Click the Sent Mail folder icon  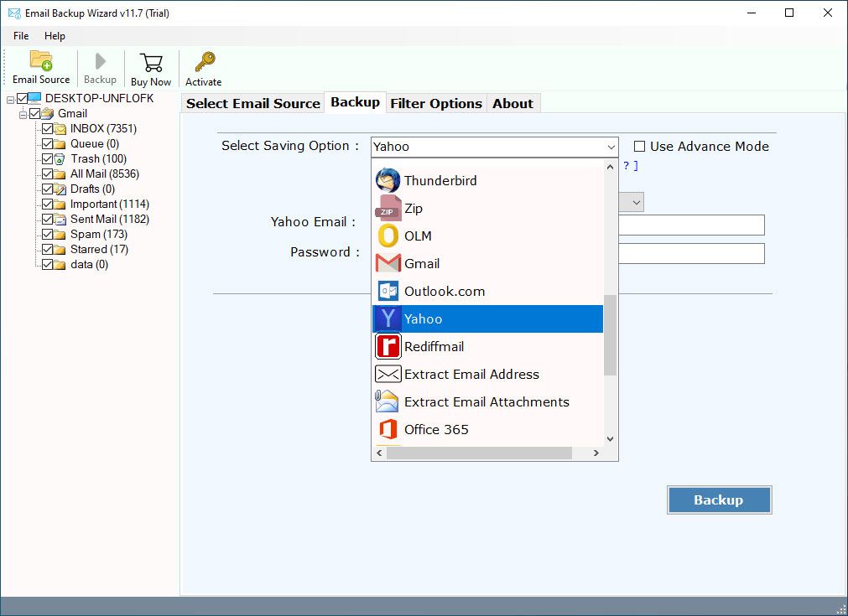click(60, 220)
